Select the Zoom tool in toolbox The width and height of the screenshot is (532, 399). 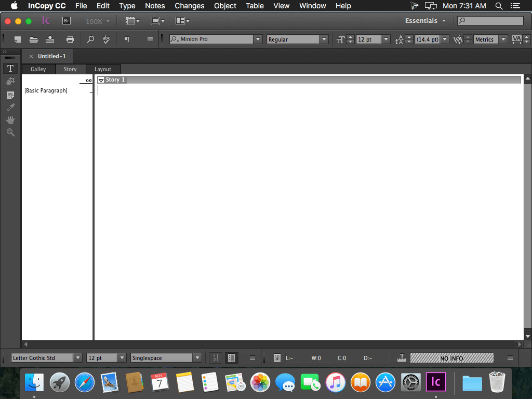coord(10,132)
